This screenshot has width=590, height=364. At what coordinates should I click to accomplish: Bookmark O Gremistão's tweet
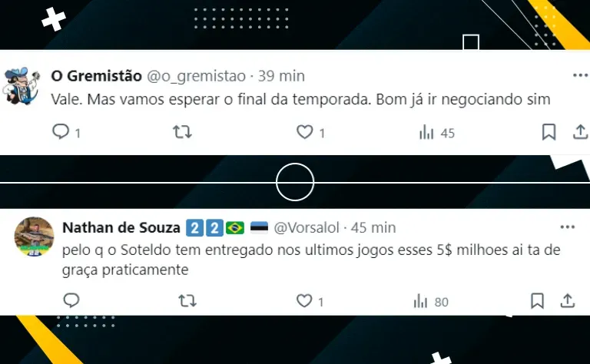point(549,132)
